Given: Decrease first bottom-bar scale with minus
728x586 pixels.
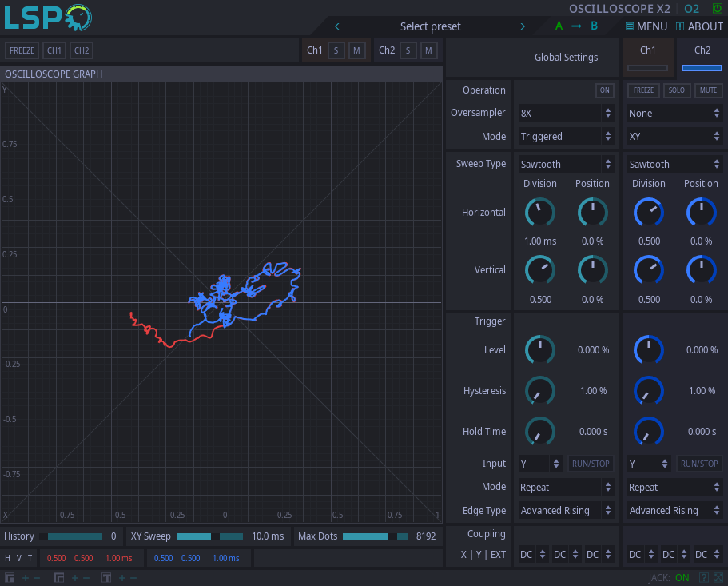Looking at the screenshot, I should (x=37, y=578).
